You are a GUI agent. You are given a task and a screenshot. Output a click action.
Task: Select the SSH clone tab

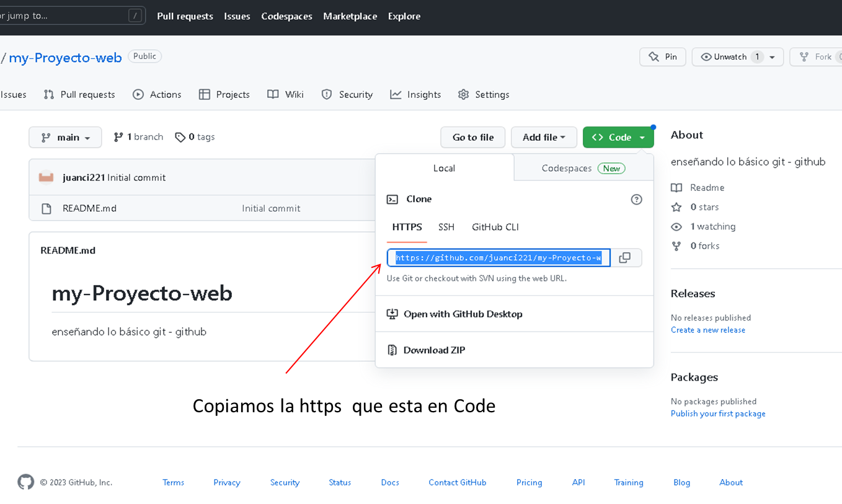click(446, 228)
